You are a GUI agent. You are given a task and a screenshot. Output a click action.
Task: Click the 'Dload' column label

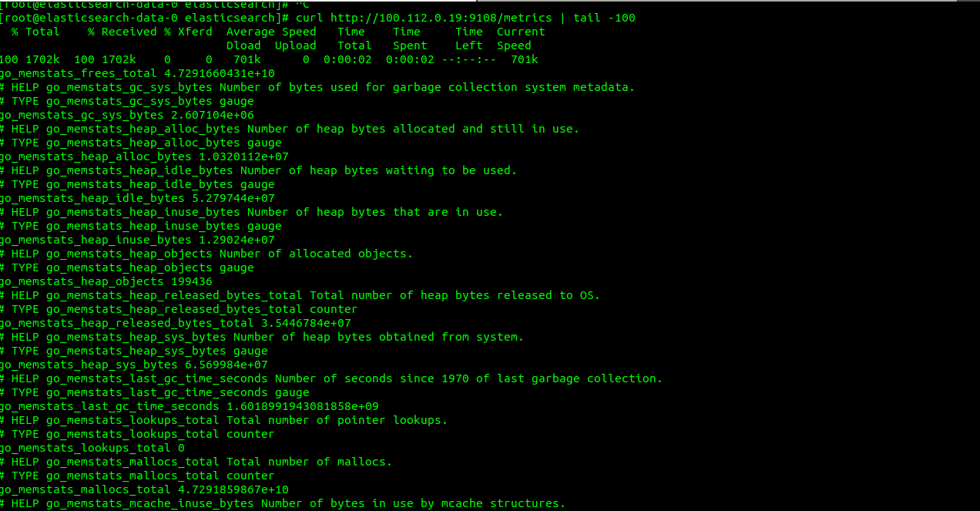pyautogui.click(x=243, y=45)
